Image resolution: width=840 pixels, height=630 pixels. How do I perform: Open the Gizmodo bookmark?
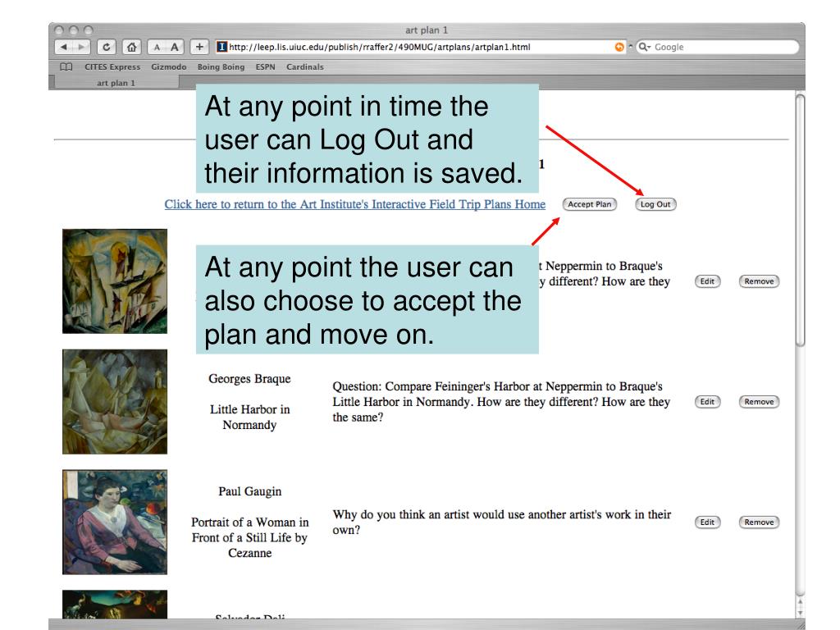169,67
